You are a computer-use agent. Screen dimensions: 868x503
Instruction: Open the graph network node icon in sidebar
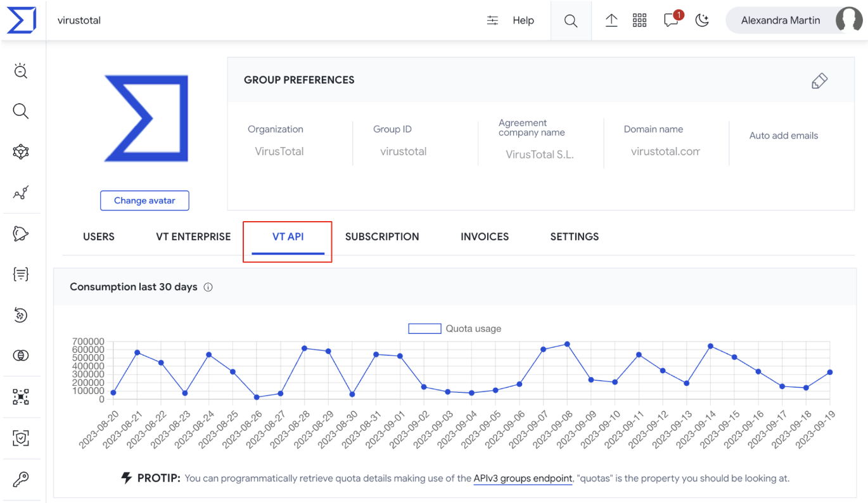click(x=21, y=152)
